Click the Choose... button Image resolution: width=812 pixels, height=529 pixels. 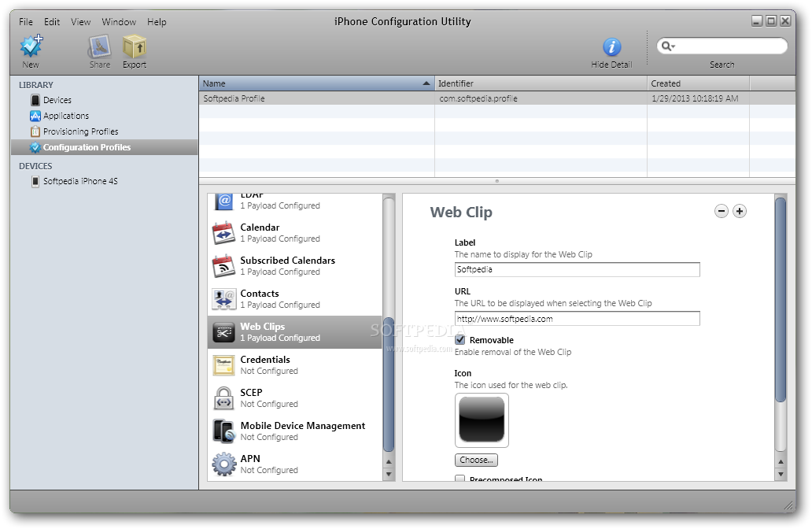coord(477,460)
